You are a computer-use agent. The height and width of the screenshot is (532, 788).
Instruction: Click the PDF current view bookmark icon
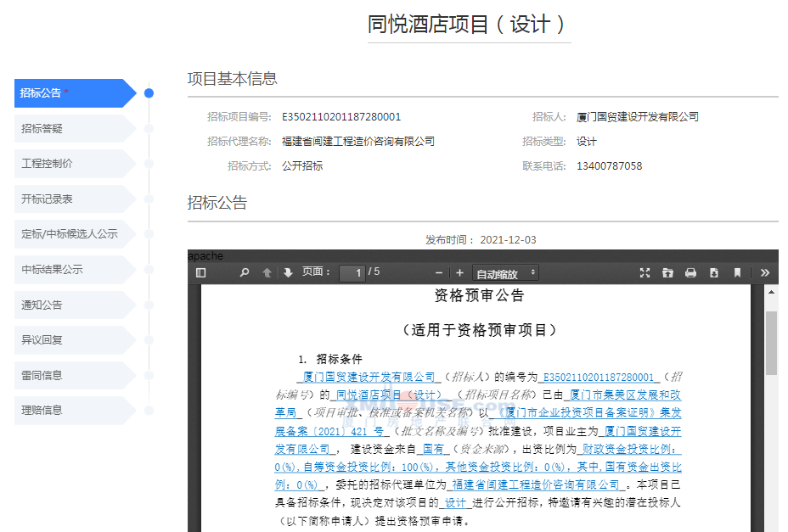(737, 272)
